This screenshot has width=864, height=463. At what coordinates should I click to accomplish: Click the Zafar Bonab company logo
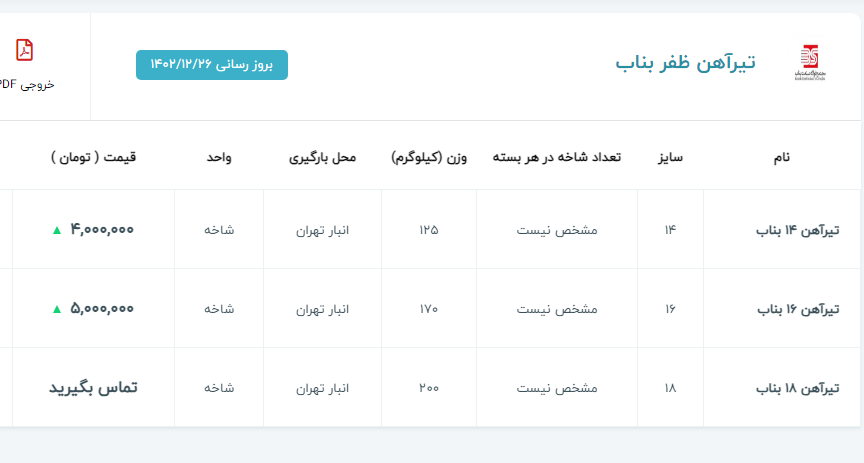808,62
